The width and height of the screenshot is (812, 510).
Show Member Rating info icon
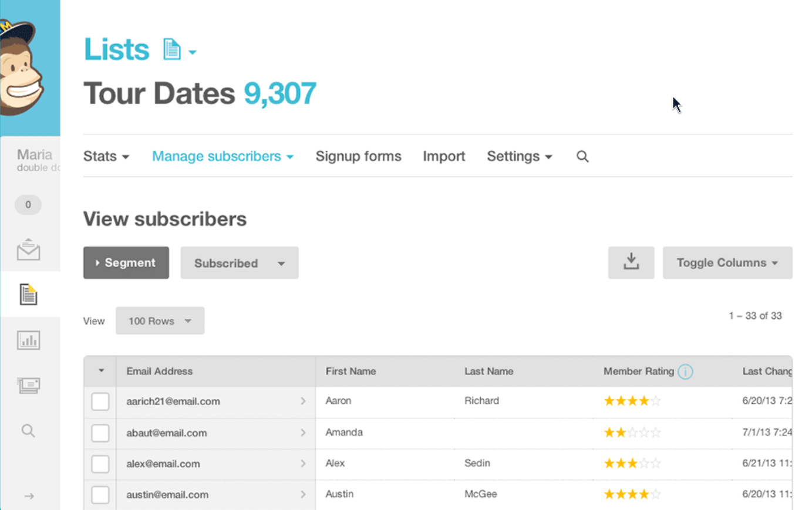(x=685, y=371)
